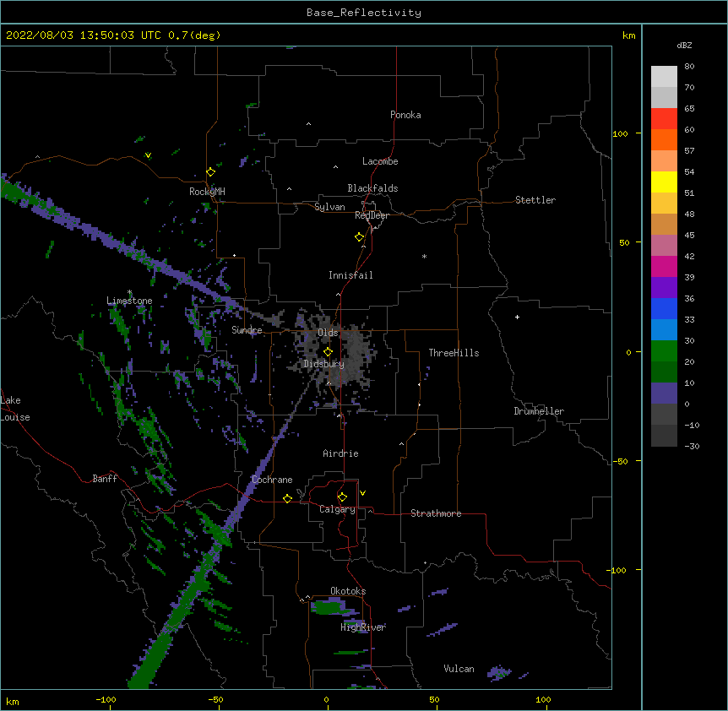Click the Innisfail town label
This screenshot has height=711, width=728.
pyautogui.click(x=350, y=275)
